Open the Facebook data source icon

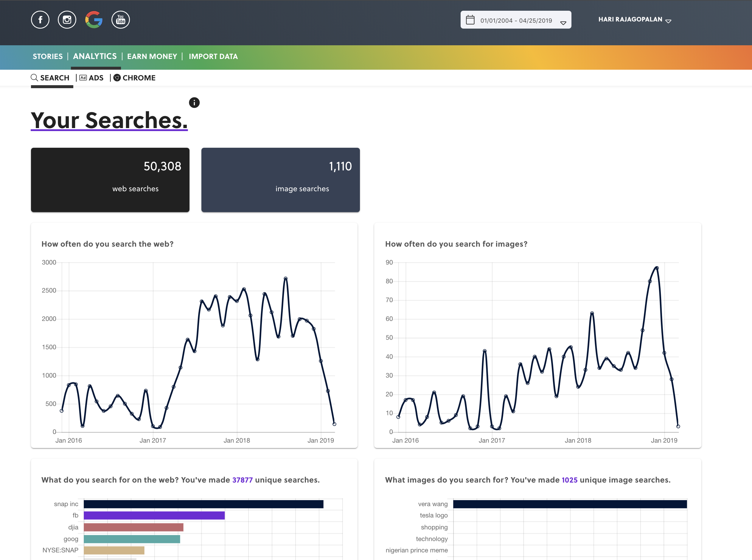(40, 20)
